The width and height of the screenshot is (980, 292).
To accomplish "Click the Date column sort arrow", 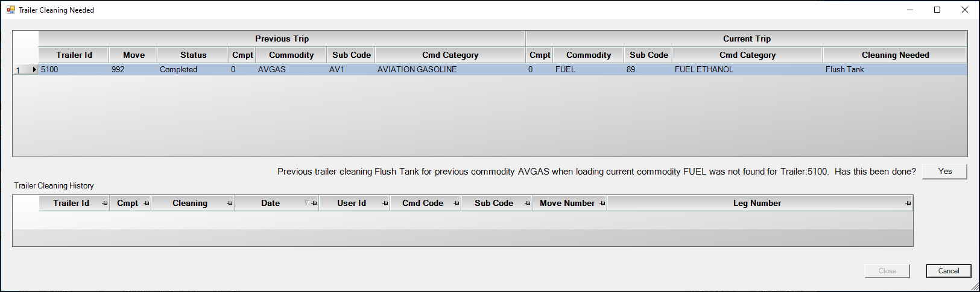I will tap(306, 203).
